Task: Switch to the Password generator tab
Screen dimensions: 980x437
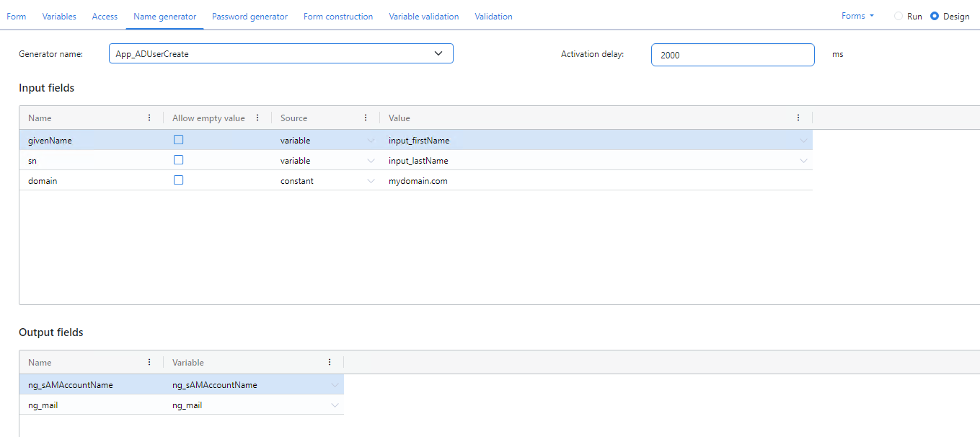Action: [x=250, y=17]
